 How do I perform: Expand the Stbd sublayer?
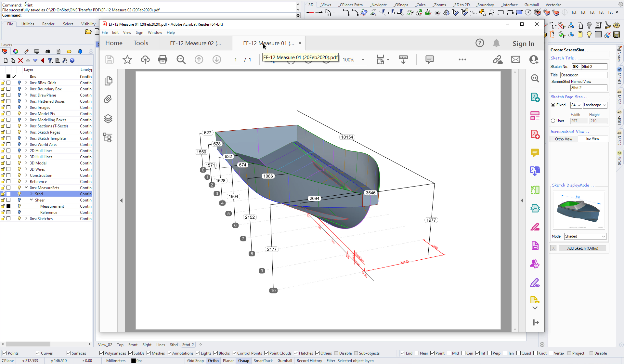[31, 194]
